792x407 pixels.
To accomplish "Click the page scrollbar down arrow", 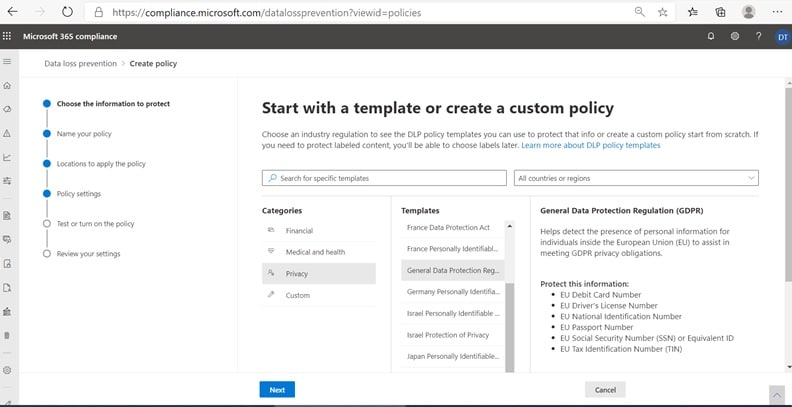I will [x=788, y=367].
